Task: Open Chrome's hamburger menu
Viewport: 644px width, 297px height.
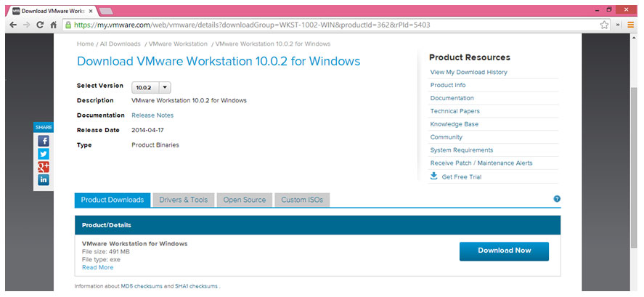Action: point(631,25)
